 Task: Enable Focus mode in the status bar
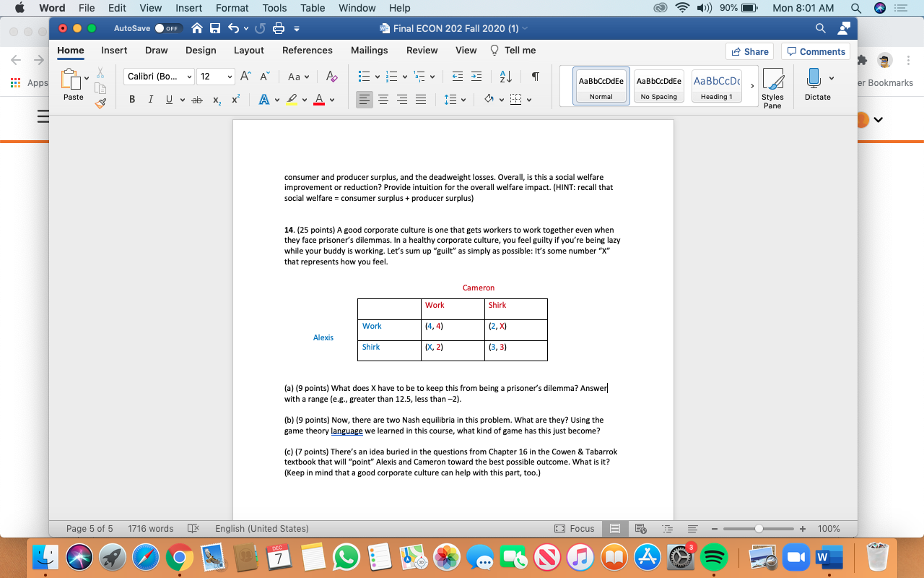click(575, 528)
